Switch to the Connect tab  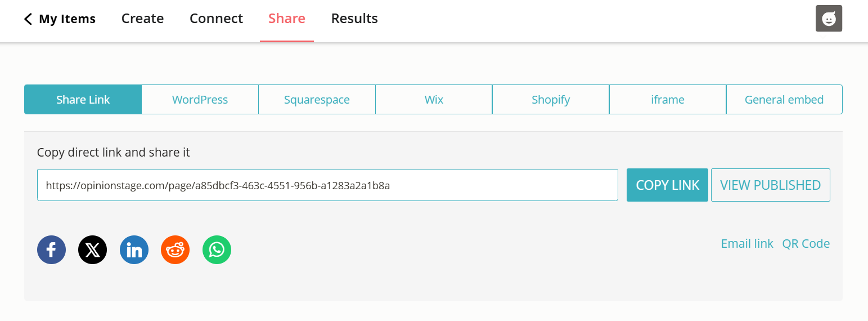[x=216, y=19]
